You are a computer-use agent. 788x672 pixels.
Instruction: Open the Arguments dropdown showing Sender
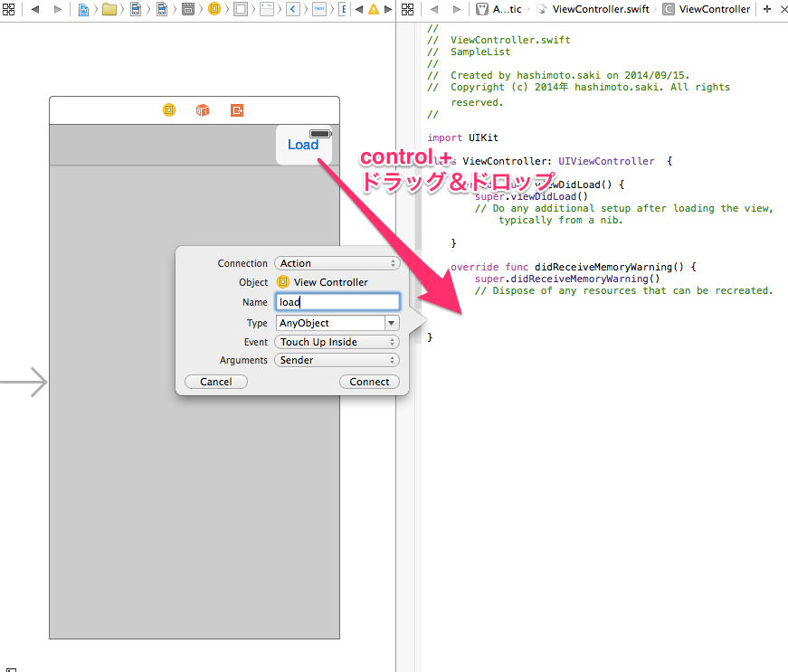(x=337, y=360)
